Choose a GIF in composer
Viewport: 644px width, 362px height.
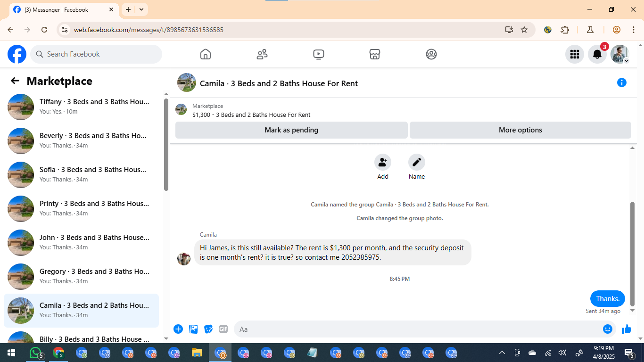pyautogui.click(x=223, y=329)
